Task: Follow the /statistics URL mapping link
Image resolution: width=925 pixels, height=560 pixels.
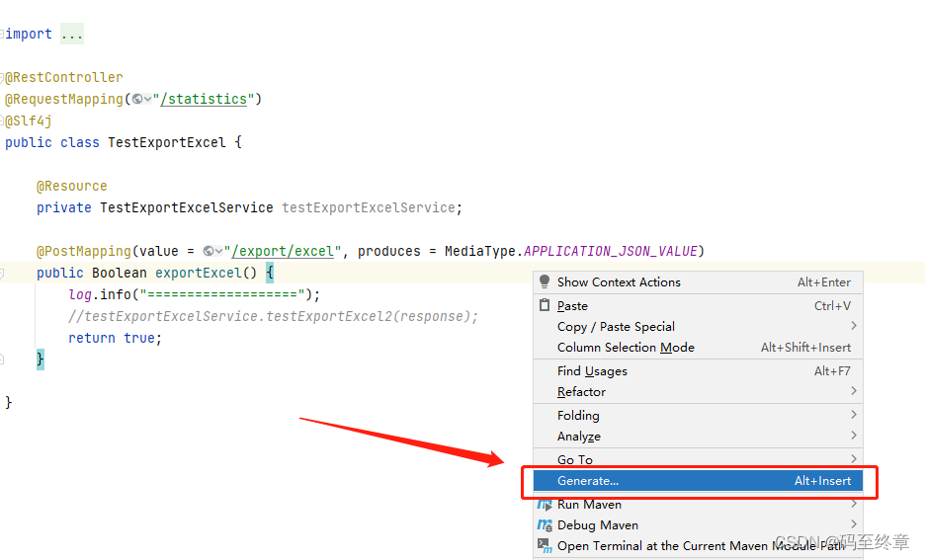Action: coord(204,99)
